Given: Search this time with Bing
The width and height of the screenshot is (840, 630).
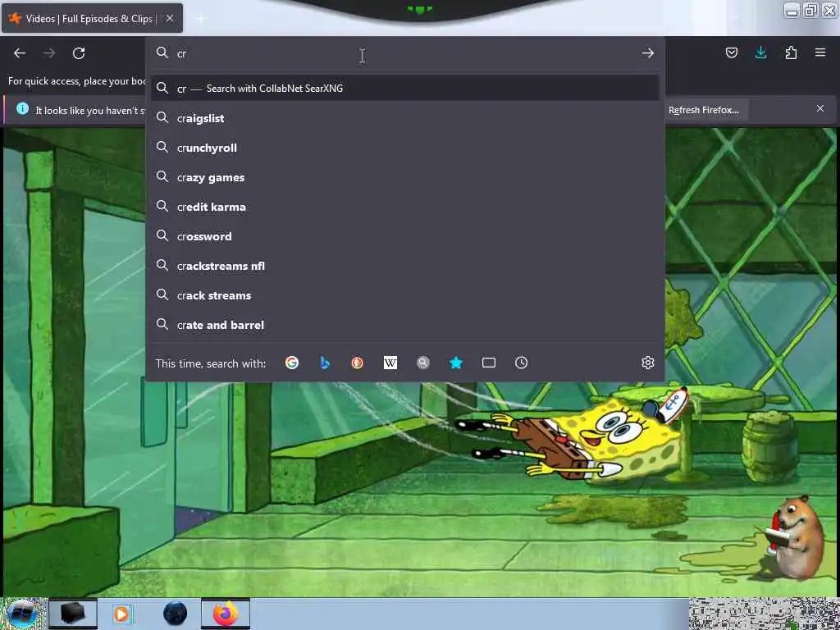Looking at the screenshot, I should click(x=325, y=363).
